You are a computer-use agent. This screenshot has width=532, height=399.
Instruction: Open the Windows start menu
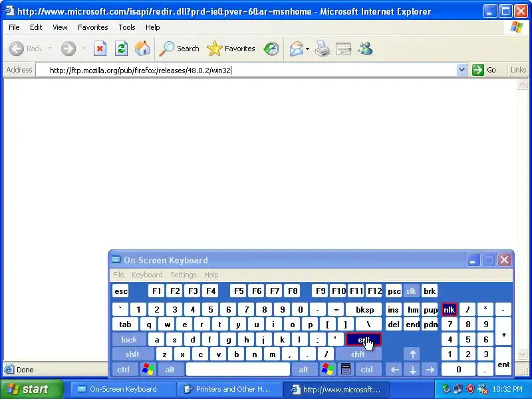click(x=31, y=389)
